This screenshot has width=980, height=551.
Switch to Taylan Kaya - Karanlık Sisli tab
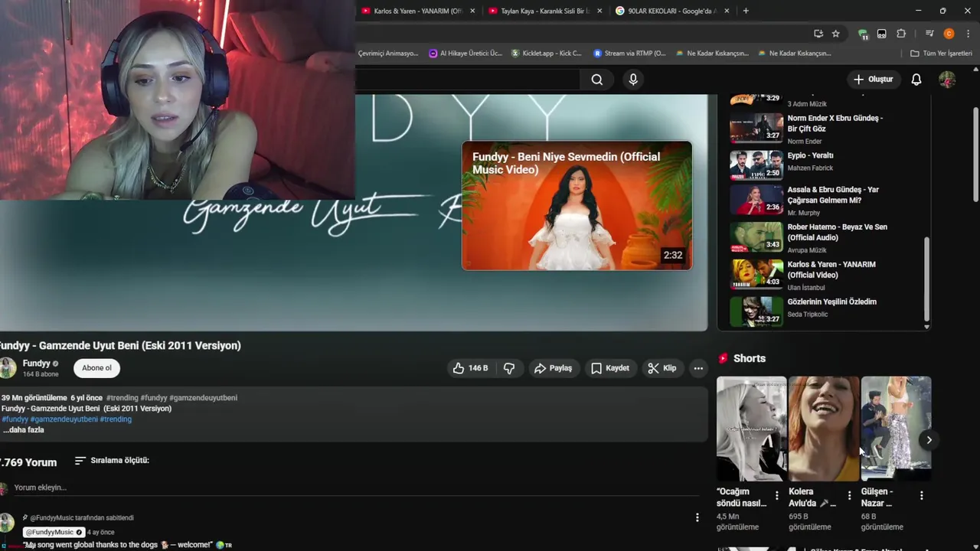(545, 11)
